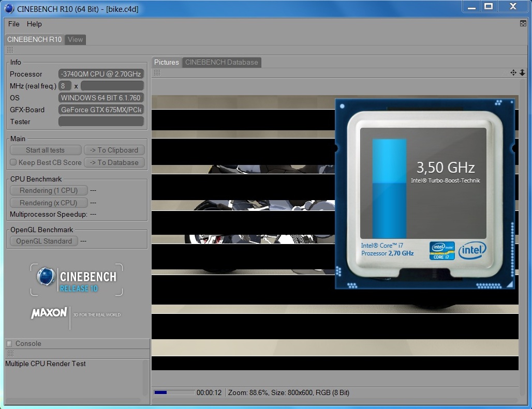Click the '3,50 GHz' text on gadget

point(446,168)
